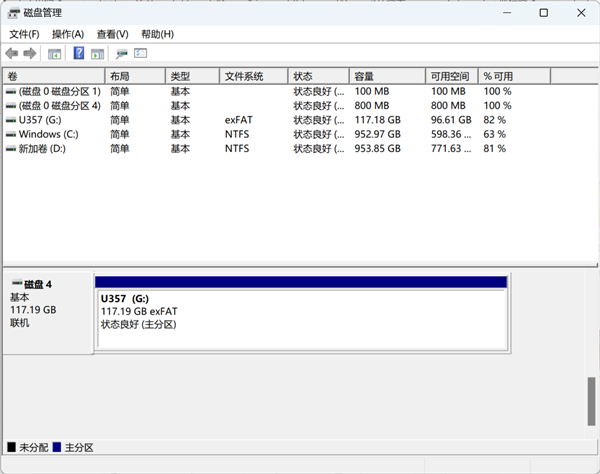
Task: Toggle the show/hide console tree icon
Action: (55, 53)
